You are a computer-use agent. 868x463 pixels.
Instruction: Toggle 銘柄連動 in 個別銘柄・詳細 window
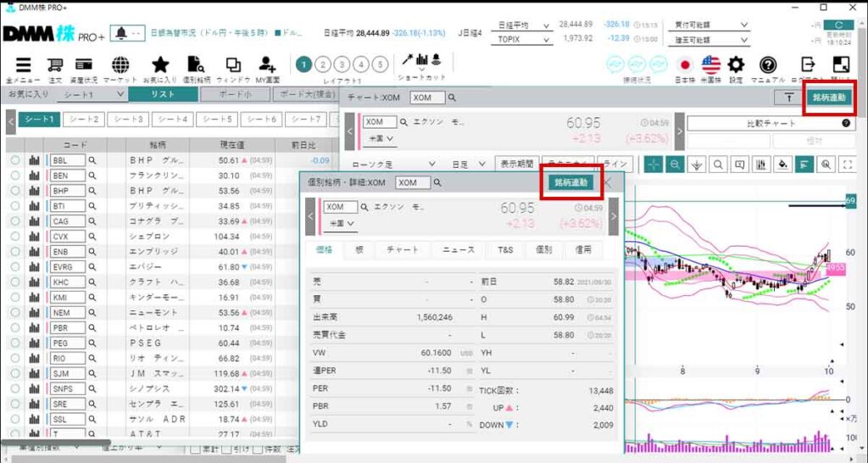click(x=571, y=182)
